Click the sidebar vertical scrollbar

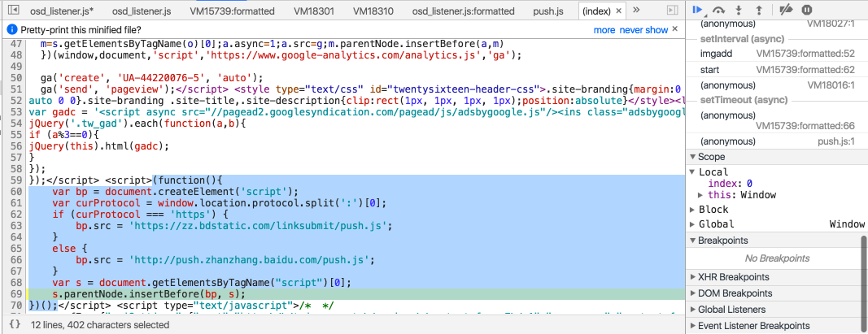[x=864, y=283]
